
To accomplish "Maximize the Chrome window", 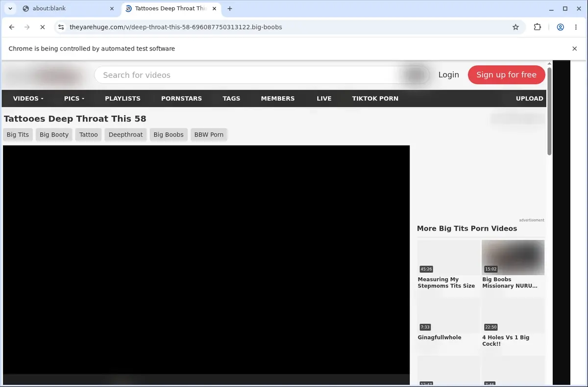I will (x=565, y=8).
